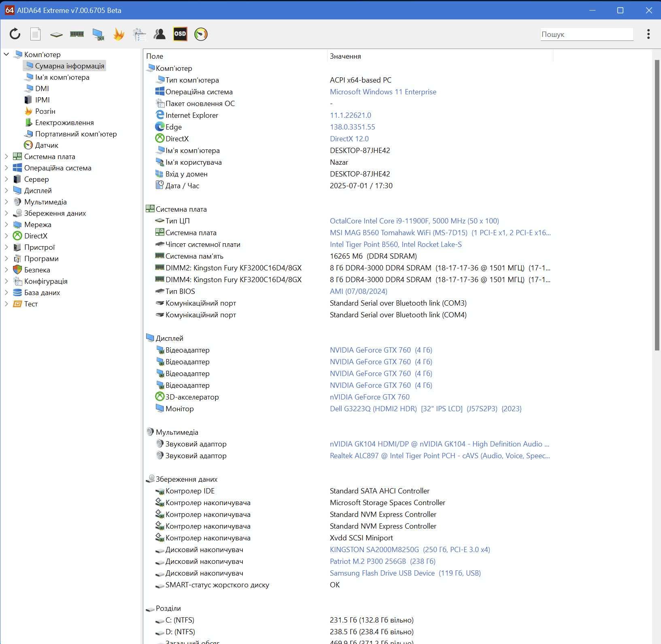
Task: Expand the Операційна система tree node
Action: pos(6,168)
